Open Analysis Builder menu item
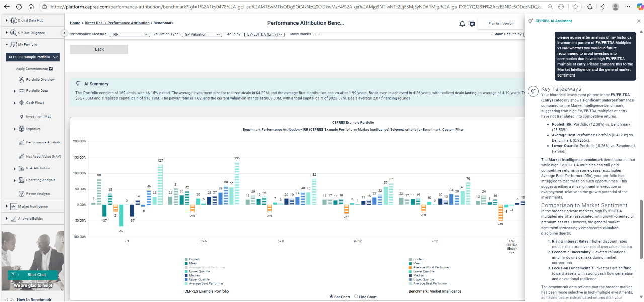This screenshot has height=302, width=644. (31, 218)
